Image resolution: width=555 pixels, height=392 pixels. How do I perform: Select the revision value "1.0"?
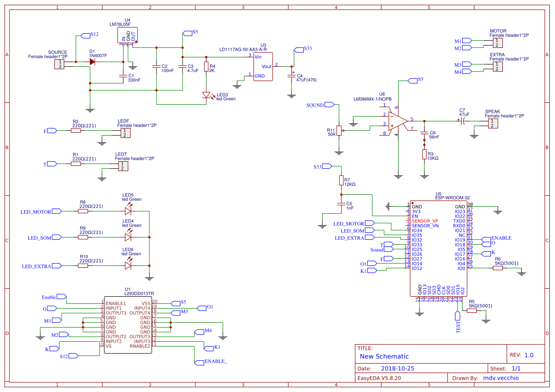(529, 355)
